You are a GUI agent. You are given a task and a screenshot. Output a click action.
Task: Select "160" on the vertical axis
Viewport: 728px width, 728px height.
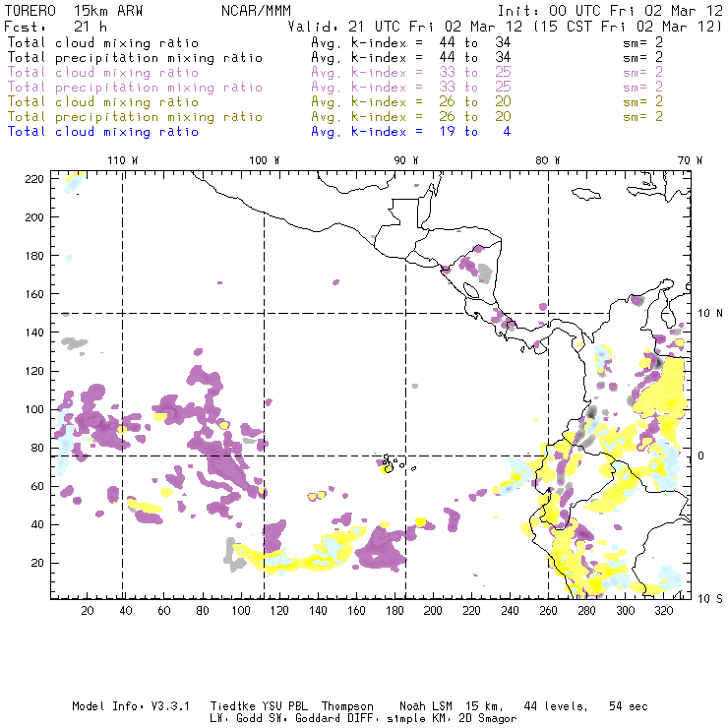[34, 294]
